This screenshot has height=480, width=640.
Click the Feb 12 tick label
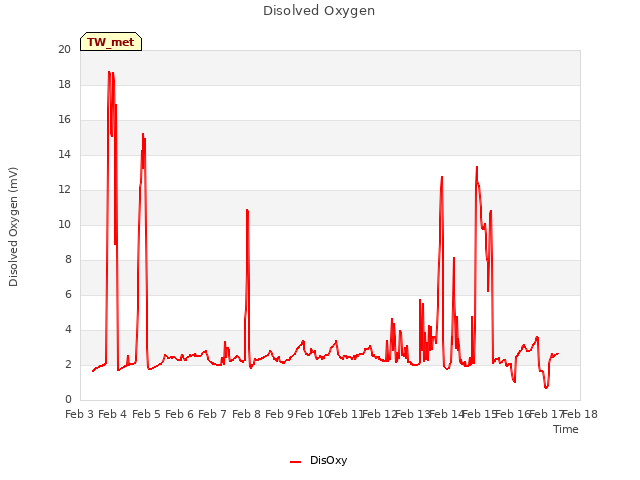[x=380, y=414]
